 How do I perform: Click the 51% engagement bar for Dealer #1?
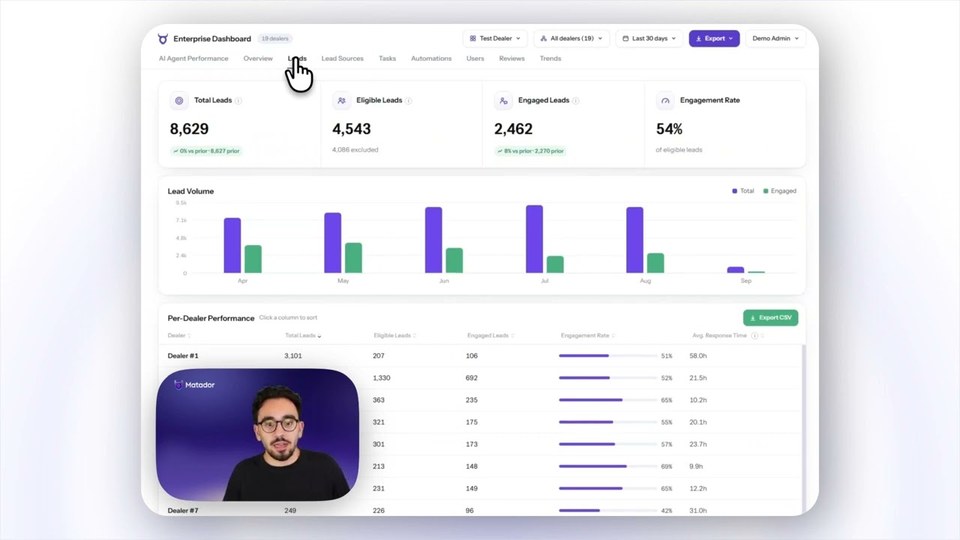click(x=608, y=356)
